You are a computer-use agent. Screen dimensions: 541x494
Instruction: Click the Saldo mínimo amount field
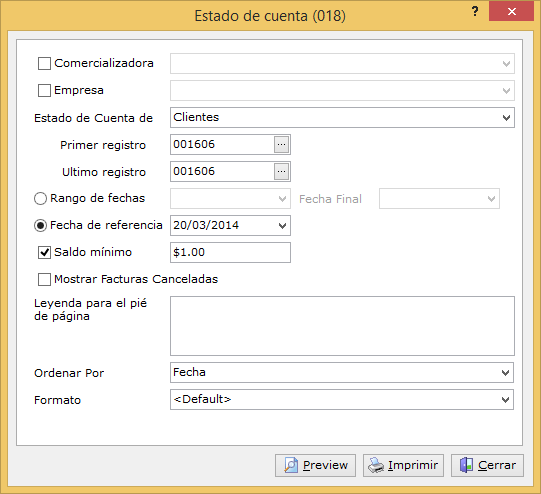tap(230, 253)
